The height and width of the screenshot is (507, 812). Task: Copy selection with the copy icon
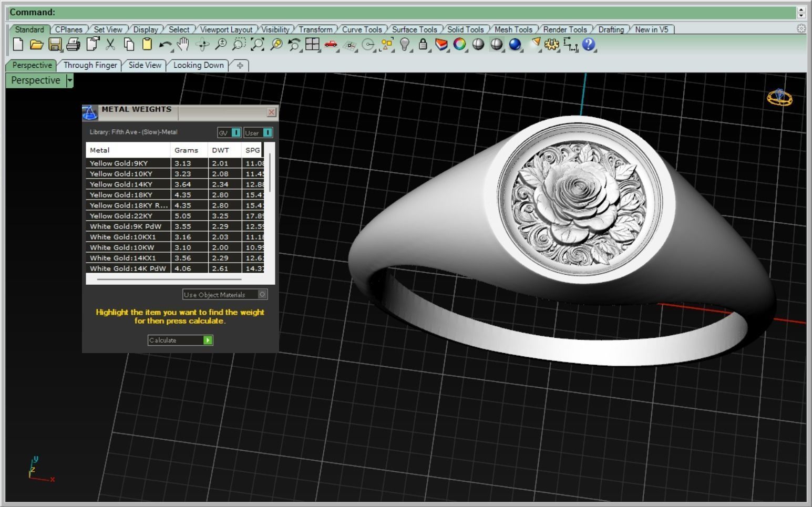pyautogui.click(x=129, y=45)
